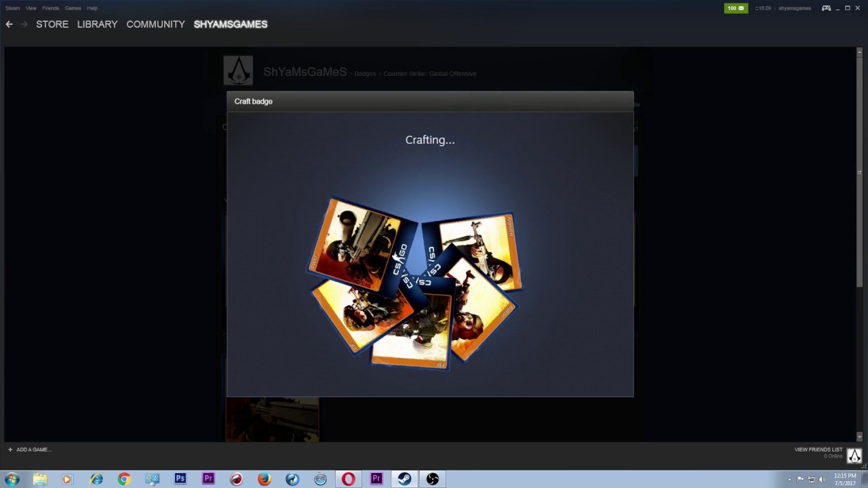Open VIEW FRIENDS LIST
Screen dimensions: 868x488
coord(818,449)
